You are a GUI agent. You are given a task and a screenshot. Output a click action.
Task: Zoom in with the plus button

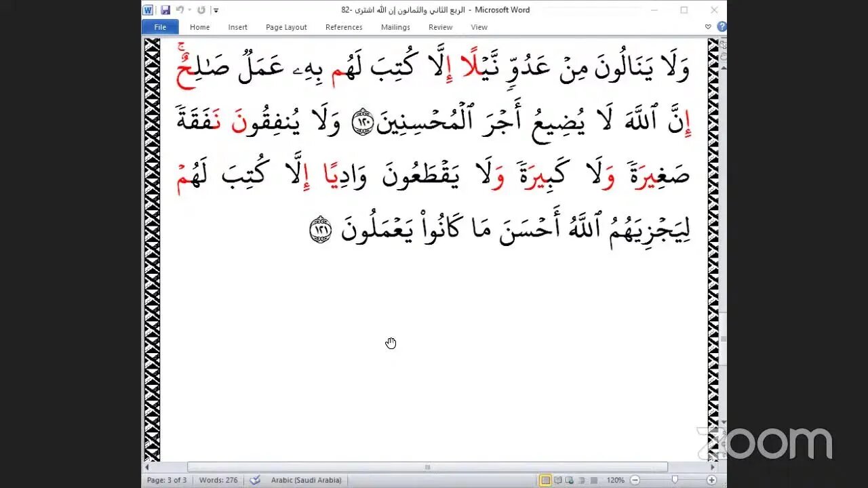(711, 480)
